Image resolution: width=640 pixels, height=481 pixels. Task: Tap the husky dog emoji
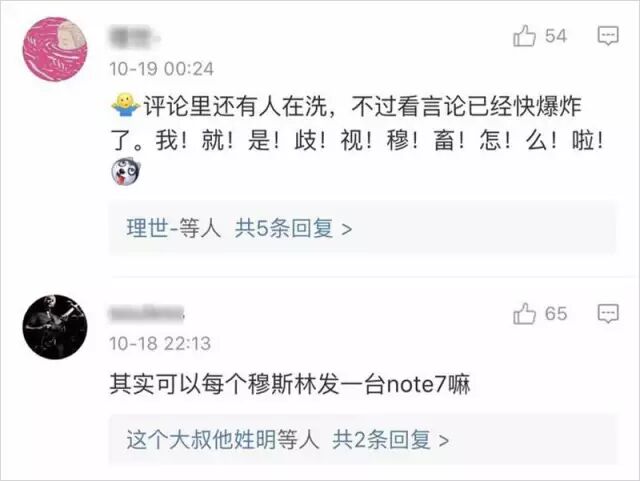point(126,171)
